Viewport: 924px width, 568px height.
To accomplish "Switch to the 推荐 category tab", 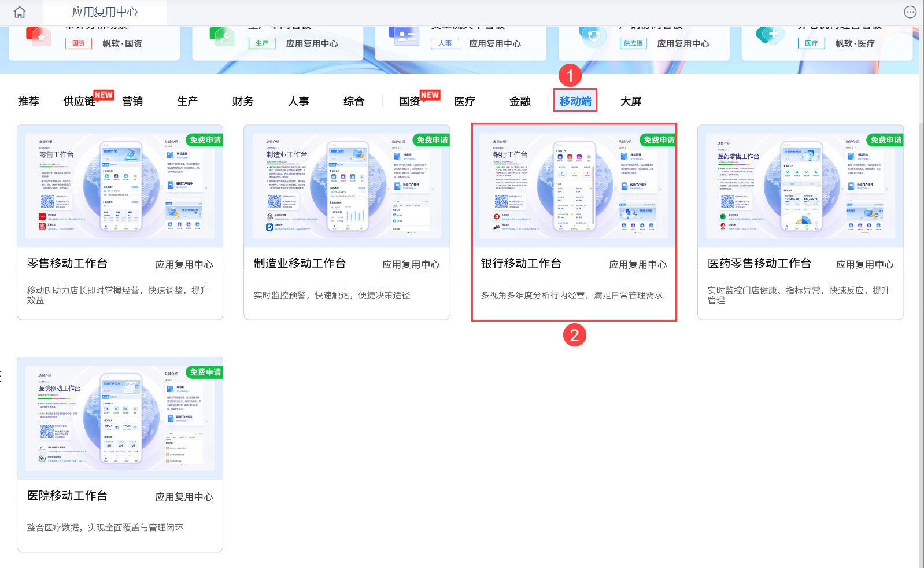I will pyautogui.click(x=28, y=101).
